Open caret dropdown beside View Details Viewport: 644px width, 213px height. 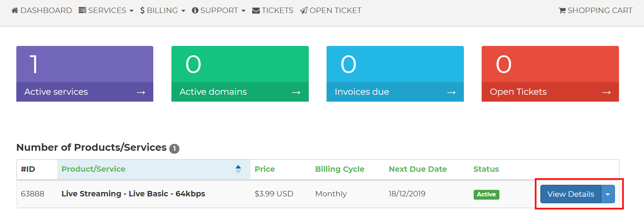tap(608, 194)
